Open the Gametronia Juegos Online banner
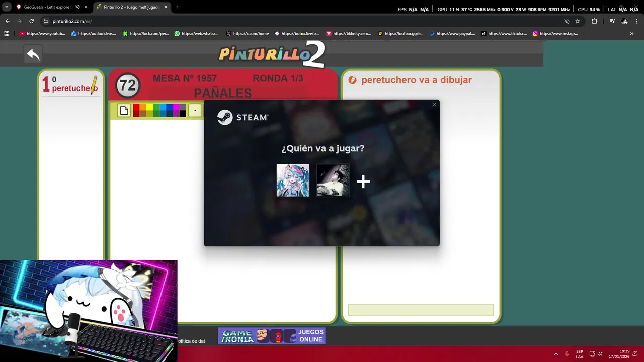This screenshot has width=644, height=362. click(272, 336)
